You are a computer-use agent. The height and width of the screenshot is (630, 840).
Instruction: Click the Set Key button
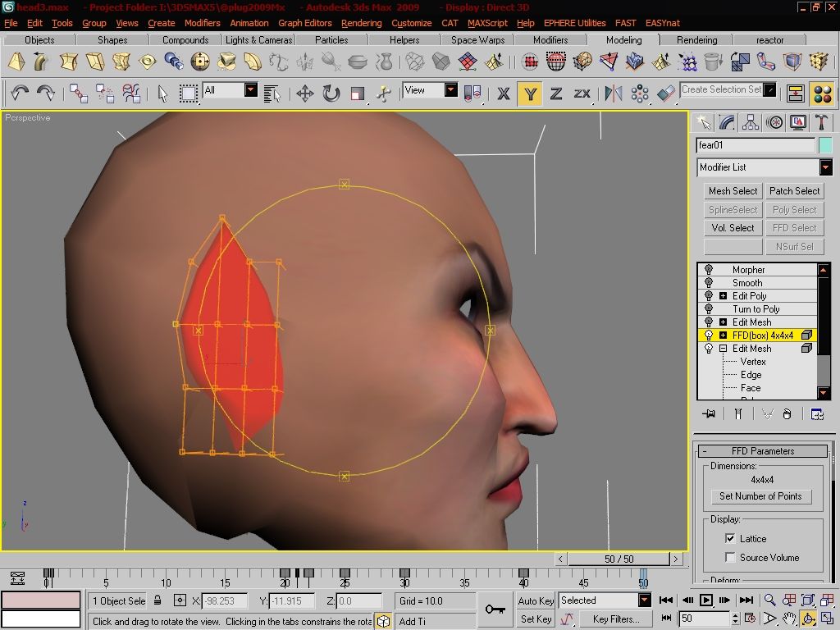(x=536, y=619)
